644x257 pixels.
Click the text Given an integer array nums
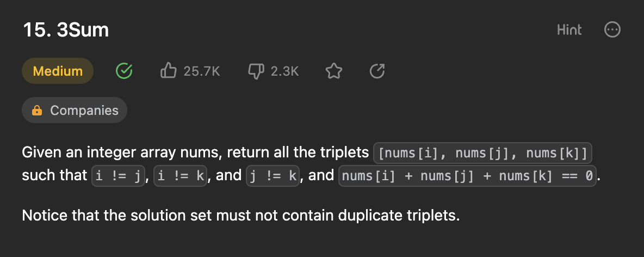[122, 153]
